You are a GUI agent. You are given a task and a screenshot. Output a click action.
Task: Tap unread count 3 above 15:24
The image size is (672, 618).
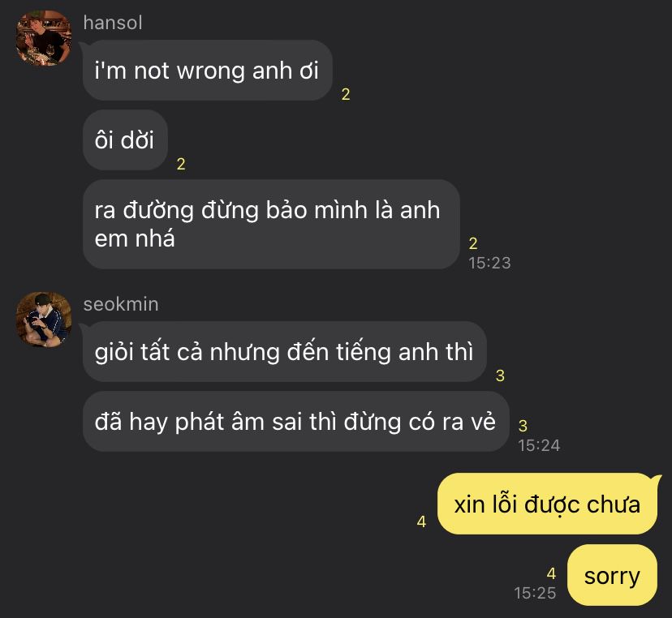click(523, 426)
